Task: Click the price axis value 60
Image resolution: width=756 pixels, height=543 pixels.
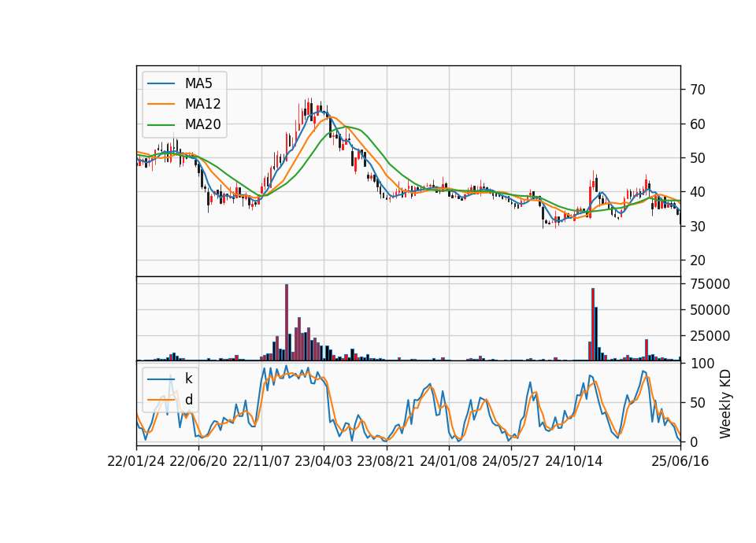Action: (697, 124)
